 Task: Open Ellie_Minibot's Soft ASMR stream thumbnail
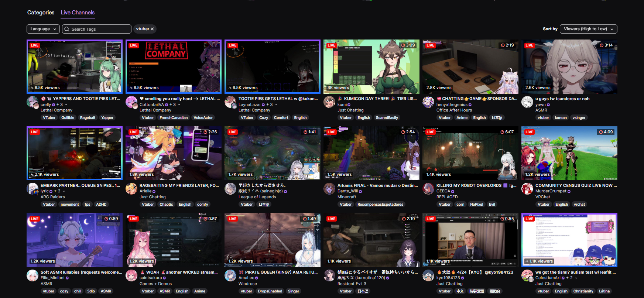click(75, 240)
